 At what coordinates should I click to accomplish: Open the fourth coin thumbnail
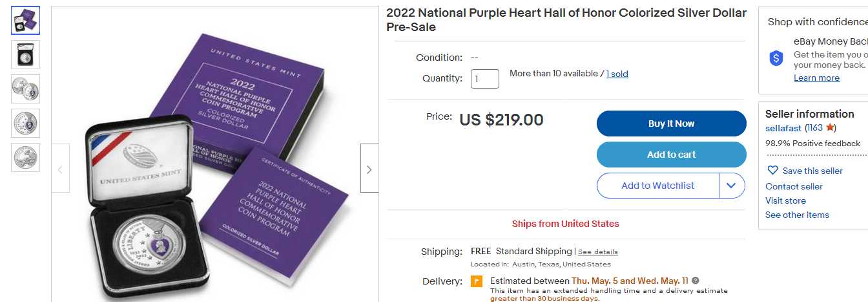26,123
